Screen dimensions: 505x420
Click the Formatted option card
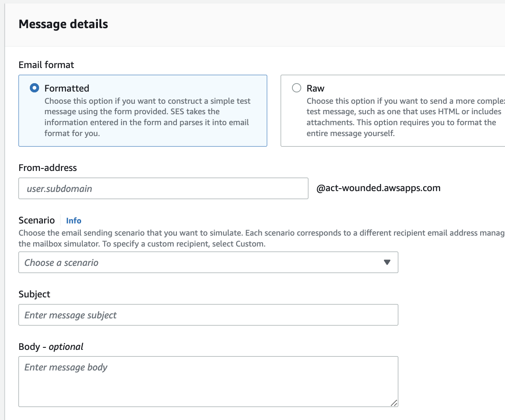(143, 110)
